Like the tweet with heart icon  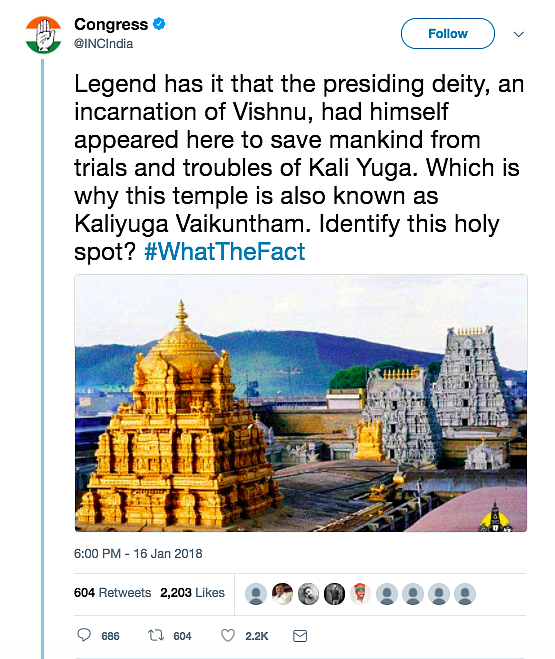coord(228,635)
